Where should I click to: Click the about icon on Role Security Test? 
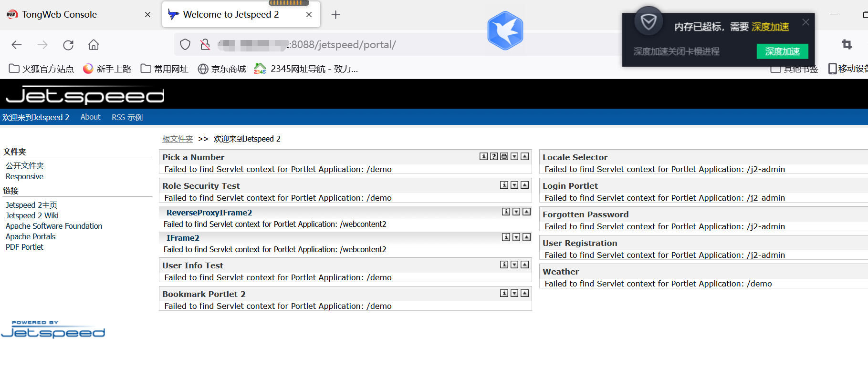504,185
